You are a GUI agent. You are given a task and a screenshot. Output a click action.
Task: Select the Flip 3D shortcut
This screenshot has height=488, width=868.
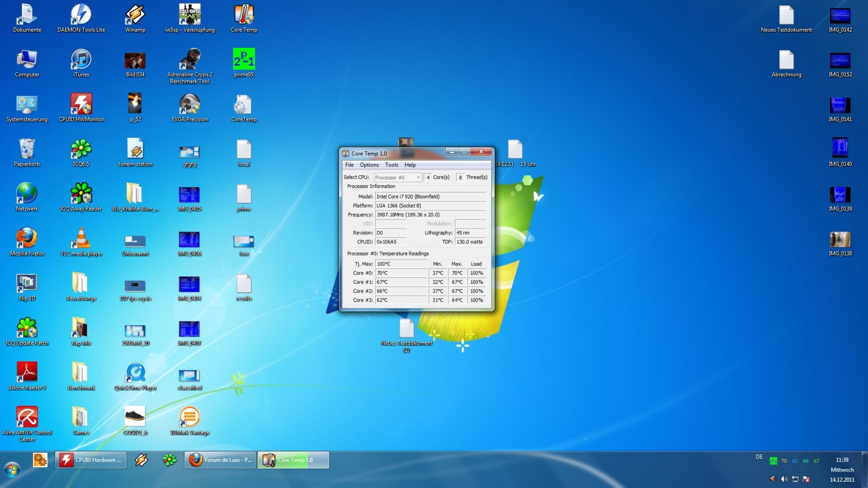point(27,287)
